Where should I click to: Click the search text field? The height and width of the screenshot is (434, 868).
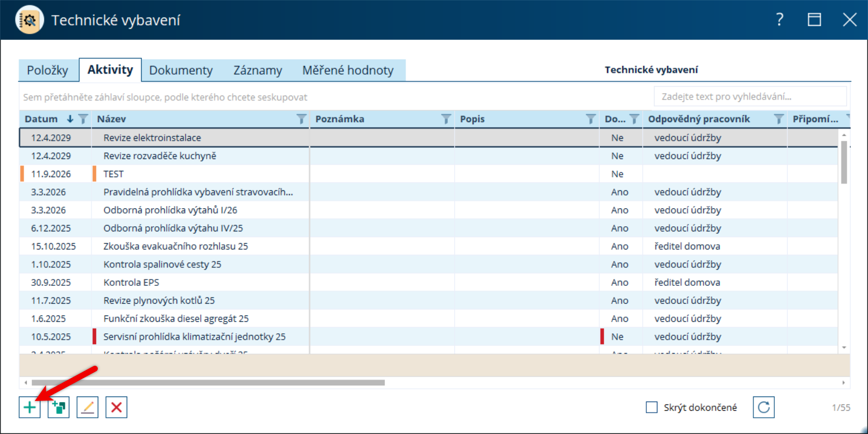(750, 97)
